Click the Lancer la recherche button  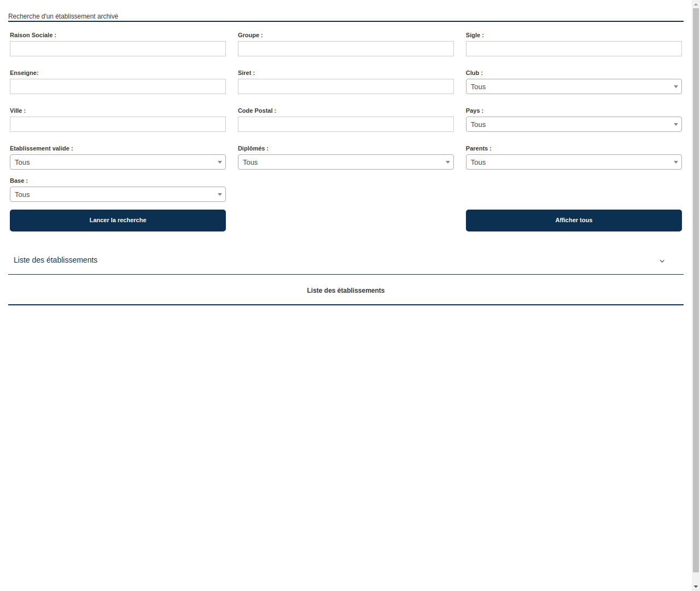(118, 220)
